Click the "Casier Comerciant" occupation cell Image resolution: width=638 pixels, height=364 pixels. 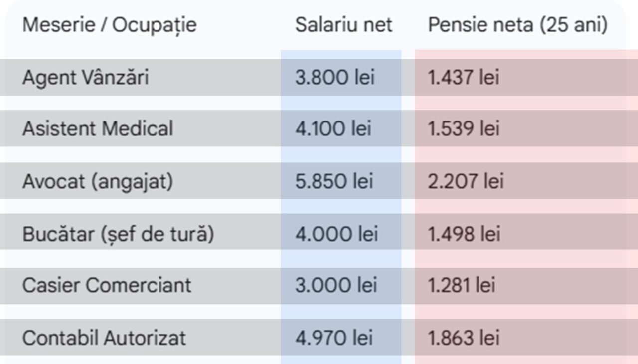[x=107, y=285]
